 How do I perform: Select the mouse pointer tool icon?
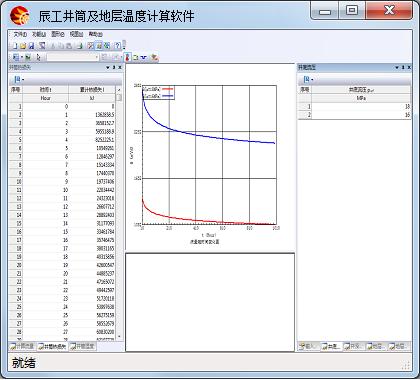point(38,57)
